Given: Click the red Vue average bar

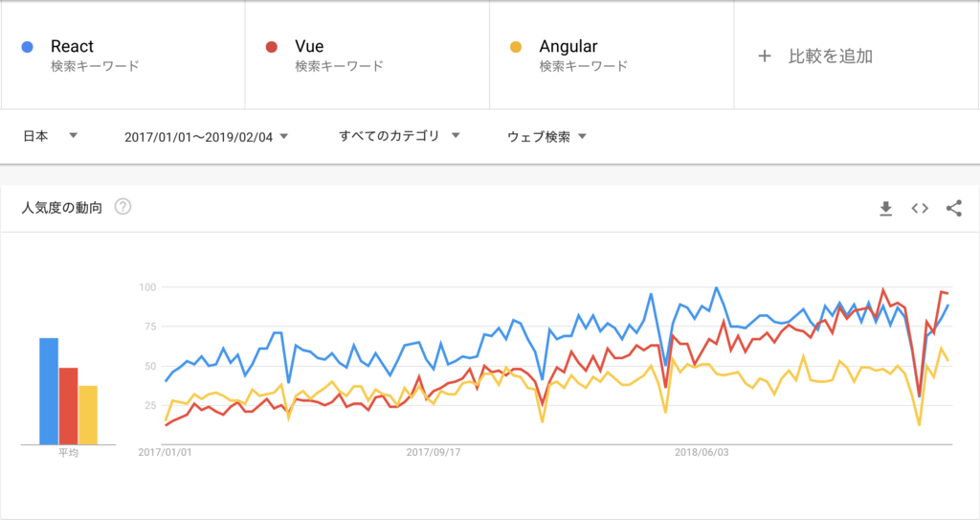Looking at the screenshot, I should click(x=68, y=406).
